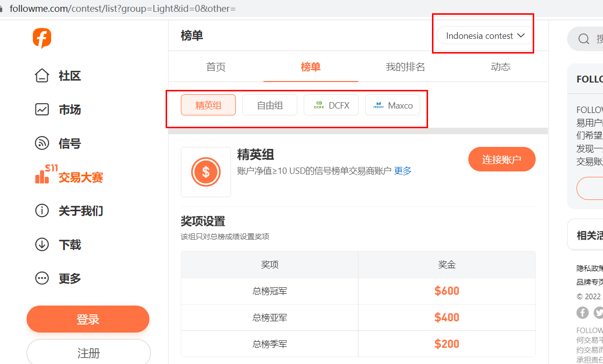Click the 连接账户 button
603x364 pixels.
tap(501, 159)
